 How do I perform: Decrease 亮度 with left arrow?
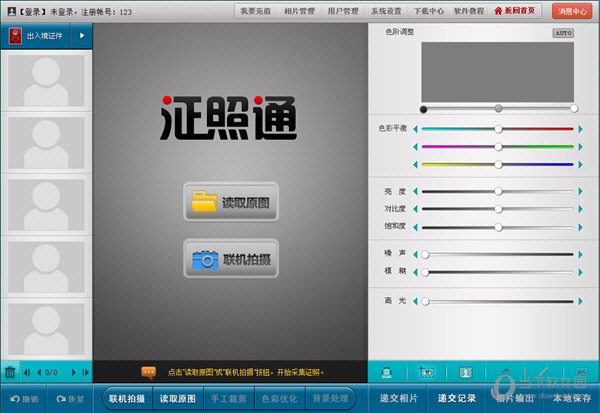tap(415, 191)
